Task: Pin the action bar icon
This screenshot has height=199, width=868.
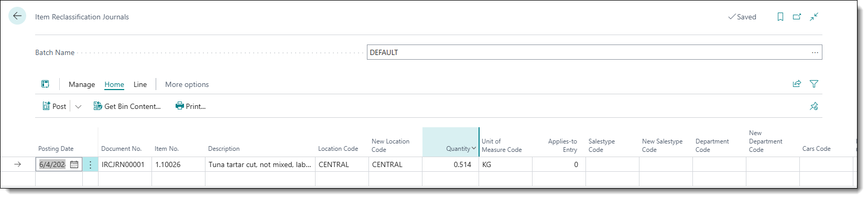Action: [x=814, y=106]
